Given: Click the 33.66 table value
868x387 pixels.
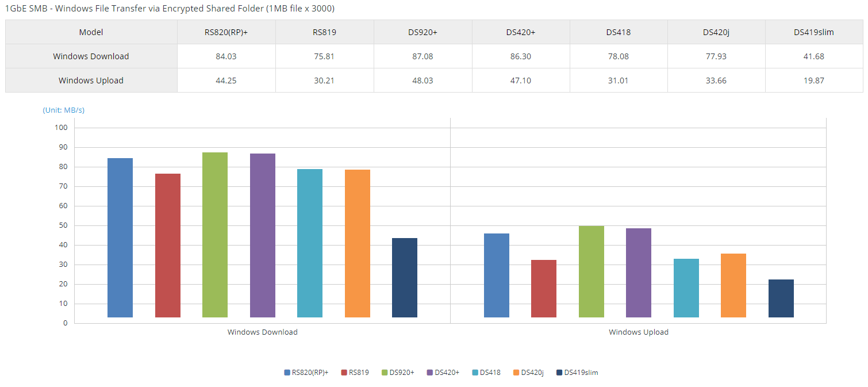Looking at the screenshot, I should click(x=716, y=81).
